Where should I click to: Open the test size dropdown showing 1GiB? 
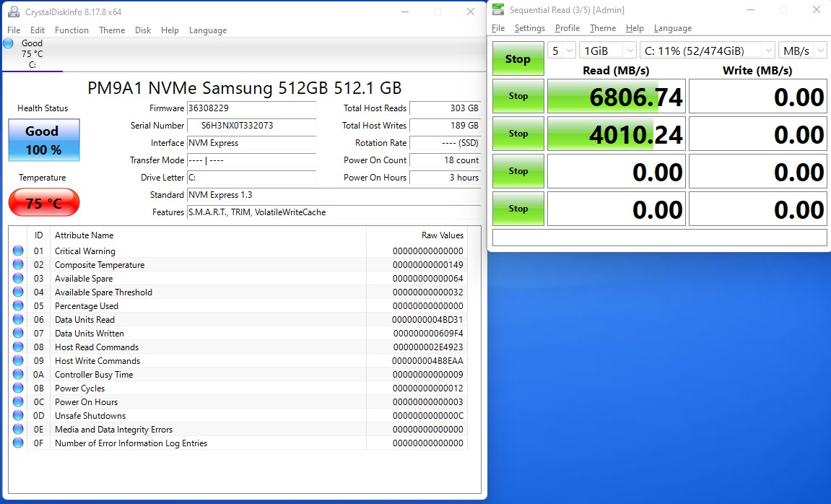click(606, 51)
